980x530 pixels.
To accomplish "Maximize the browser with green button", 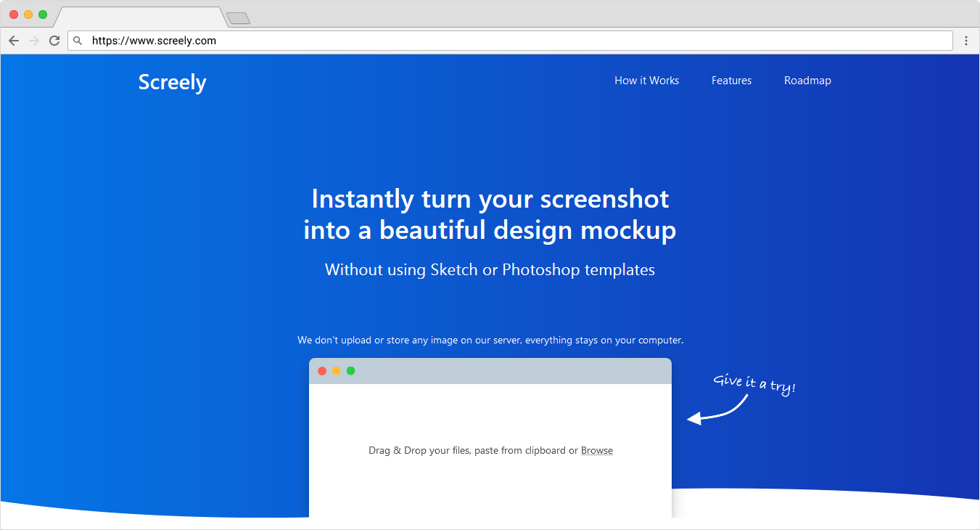I will coord(43,15).
